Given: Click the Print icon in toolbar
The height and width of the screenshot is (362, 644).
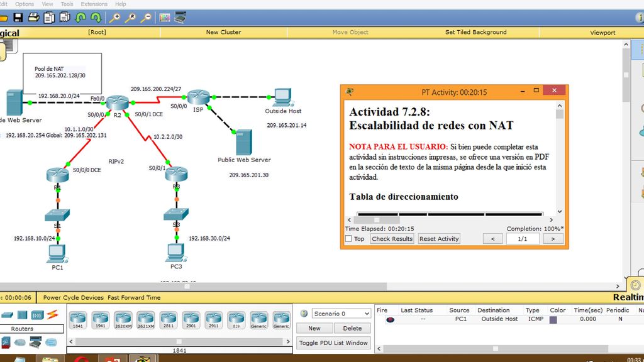Looking at the screenshot, I should tap(34, 18).
